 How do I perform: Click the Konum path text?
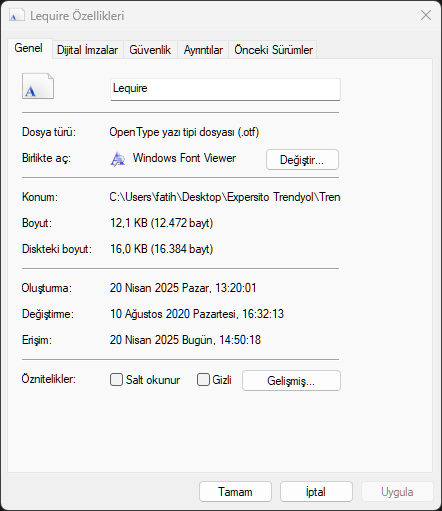[225, 197]
